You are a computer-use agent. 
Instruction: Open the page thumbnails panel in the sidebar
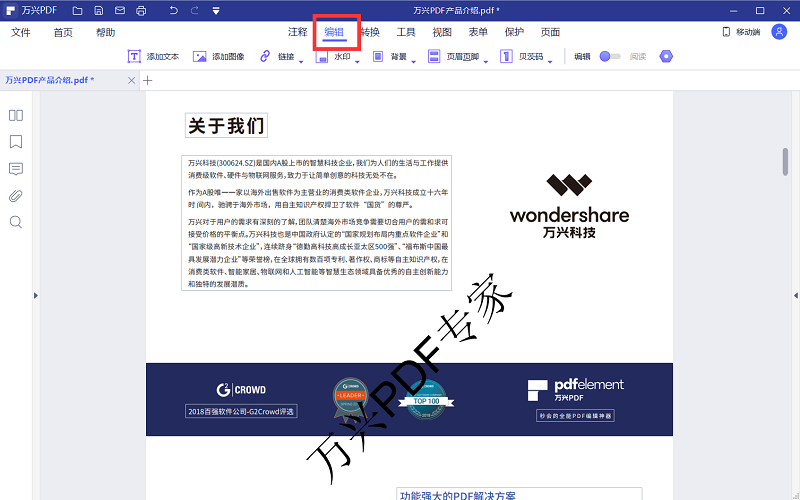tap(16, 115)
